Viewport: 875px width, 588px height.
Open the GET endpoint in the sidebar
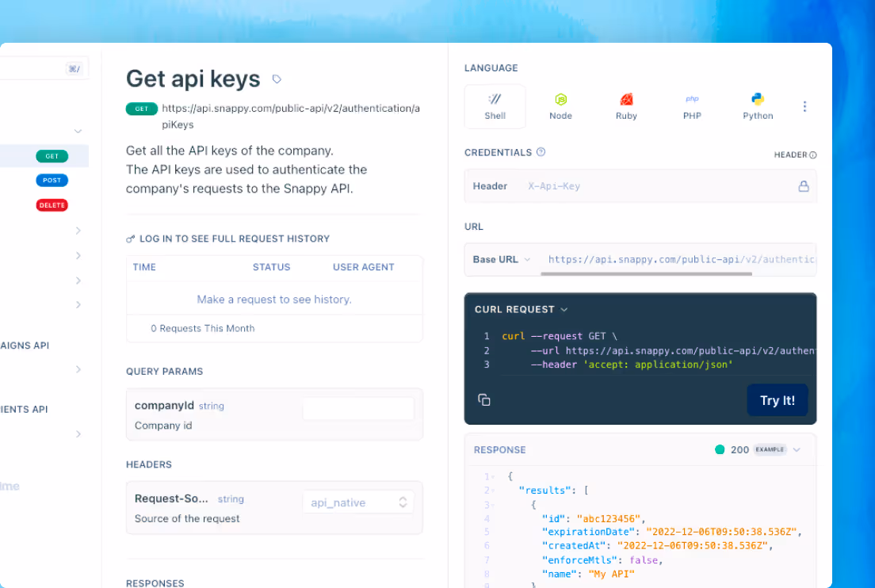pyautogui.click(x=52, y=156)
